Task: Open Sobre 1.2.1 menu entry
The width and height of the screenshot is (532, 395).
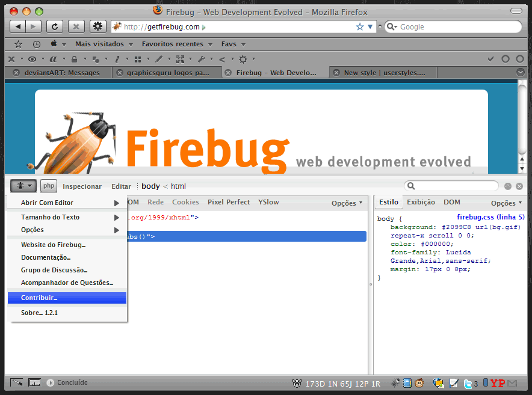Action: 67,313
